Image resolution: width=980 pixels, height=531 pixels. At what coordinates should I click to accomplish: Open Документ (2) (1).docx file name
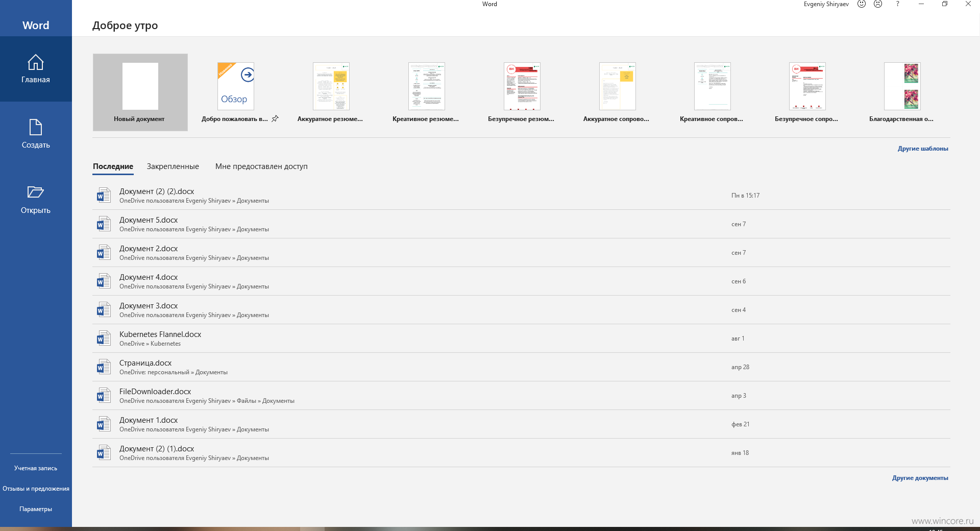[x=157, y=449]
